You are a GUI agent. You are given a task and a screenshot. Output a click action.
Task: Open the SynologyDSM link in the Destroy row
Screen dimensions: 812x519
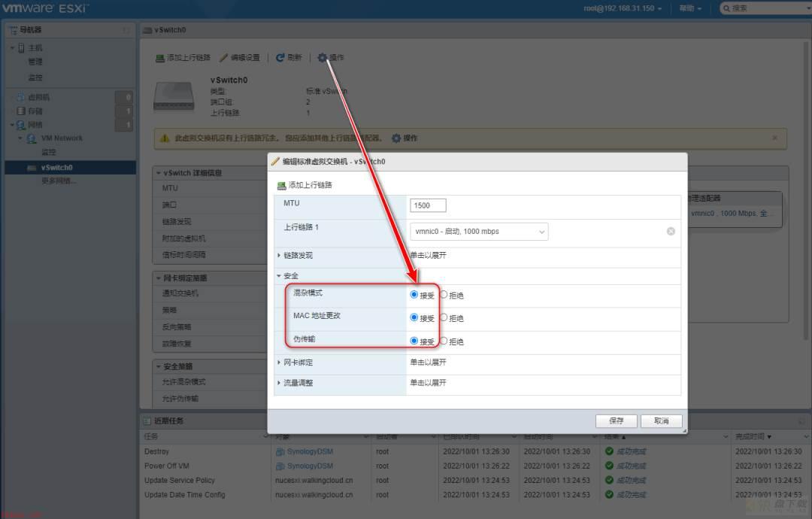pos(310,451)
